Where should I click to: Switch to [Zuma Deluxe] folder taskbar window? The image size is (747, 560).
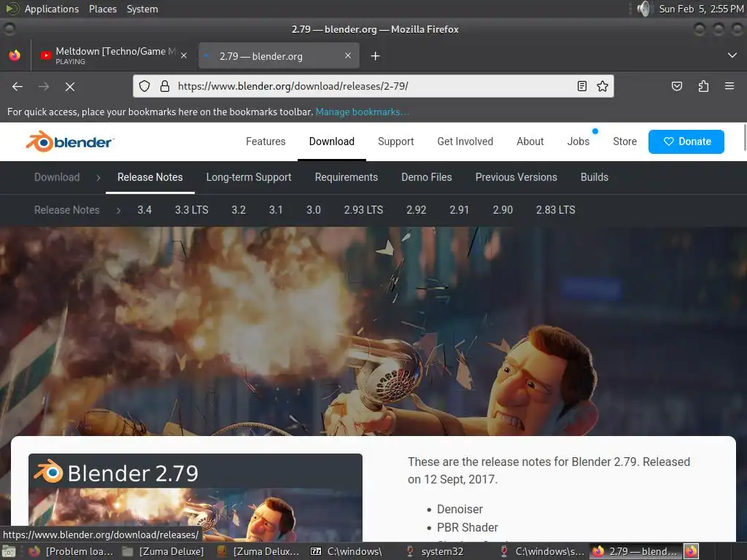[x=163, y=551]
